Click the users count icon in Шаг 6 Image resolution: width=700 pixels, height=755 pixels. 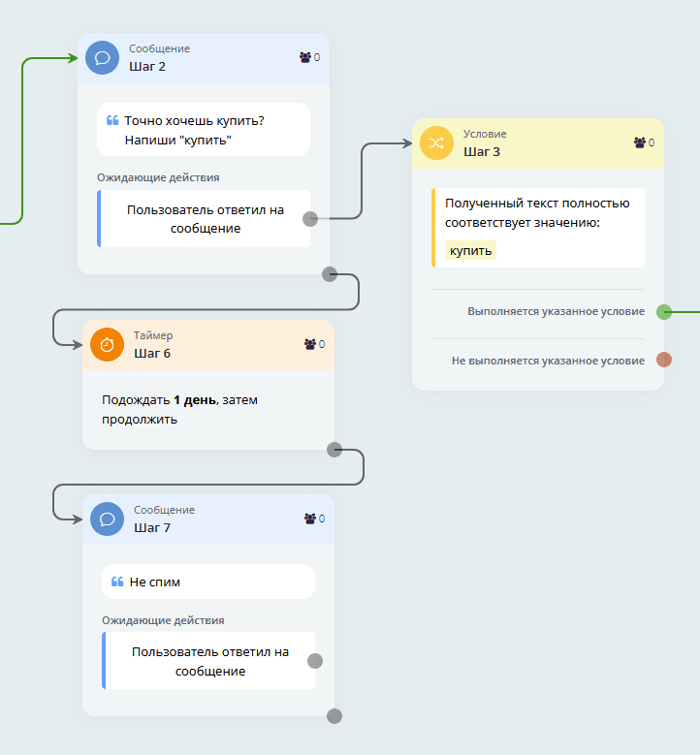310,344
